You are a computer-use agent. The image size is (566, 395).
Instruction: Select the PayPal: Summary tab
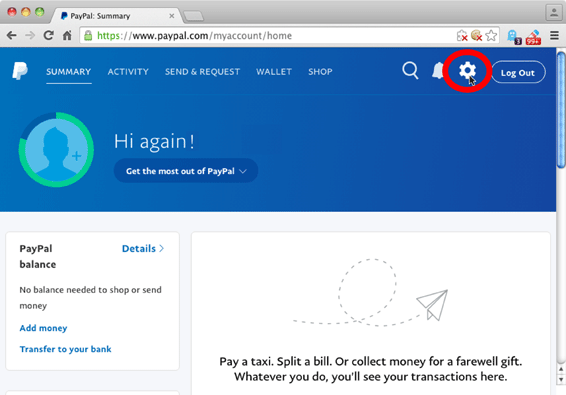pos(116,16)
